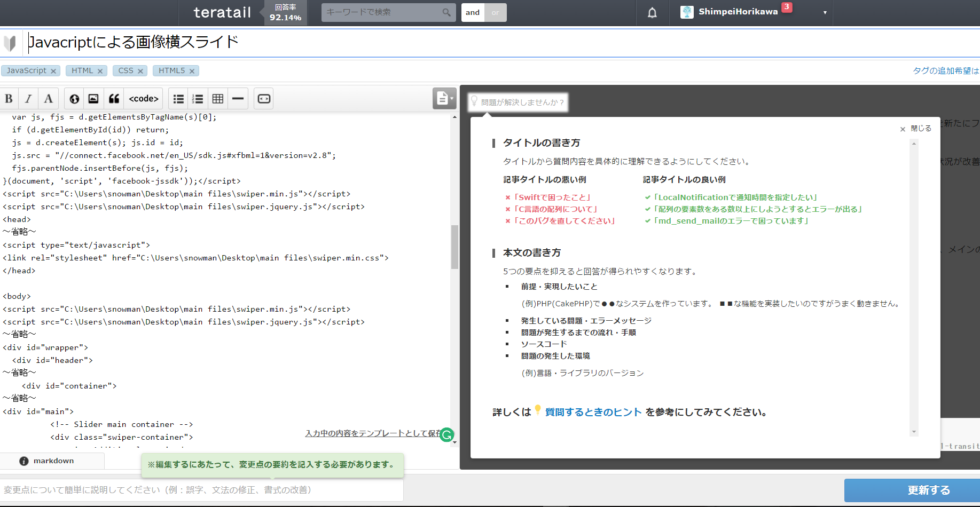Insert a blockquote
The height and width of the screenshot is (507, 980).
click(x=114, y=99)
